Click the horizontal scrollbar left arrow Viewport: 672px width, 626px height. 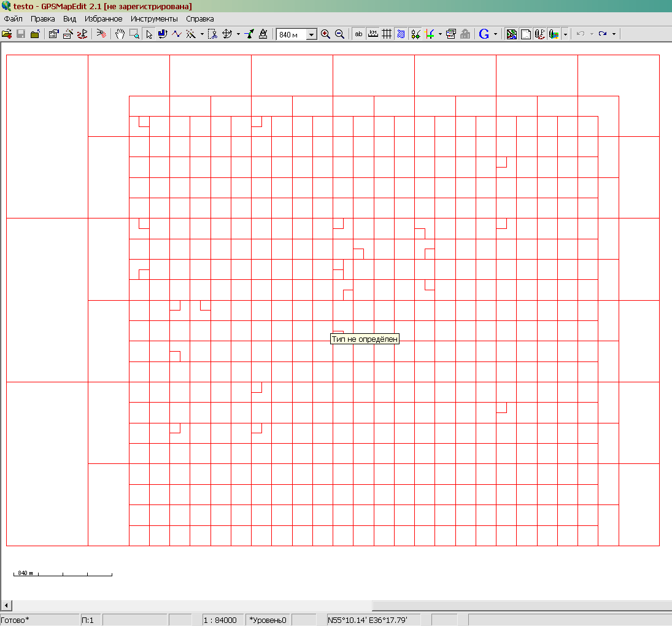coord(6,605)
